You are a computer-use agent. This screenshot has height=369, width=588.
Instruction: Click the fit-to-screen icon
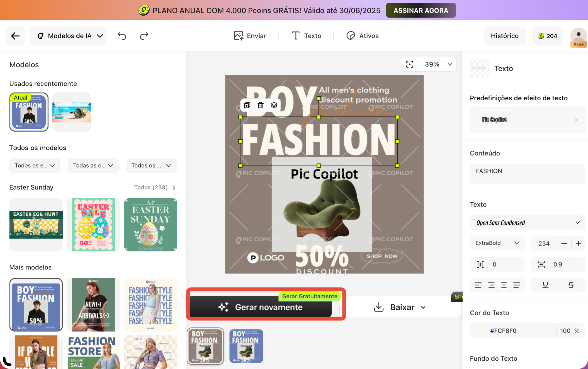pos(410,64)
